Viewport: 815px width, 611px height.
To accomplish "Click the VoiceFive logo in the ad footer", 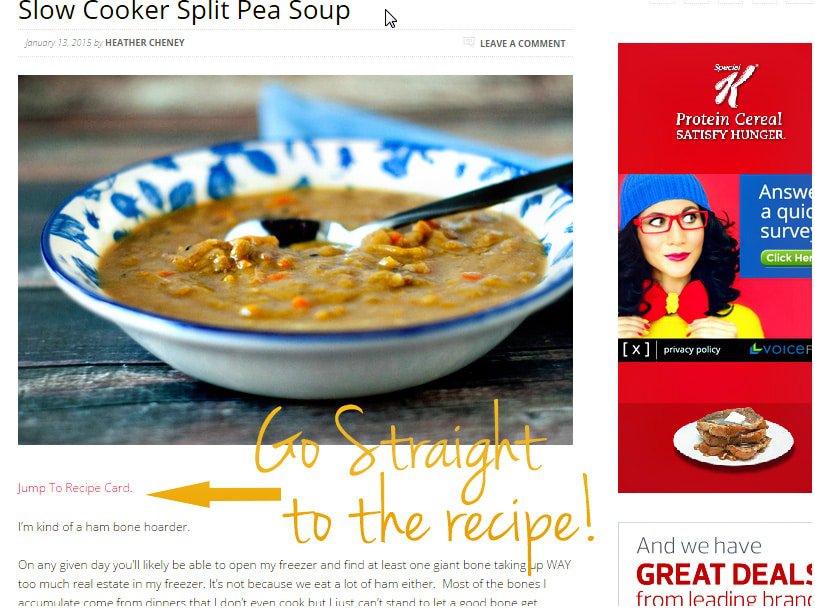I will click(x=780, y=349).
